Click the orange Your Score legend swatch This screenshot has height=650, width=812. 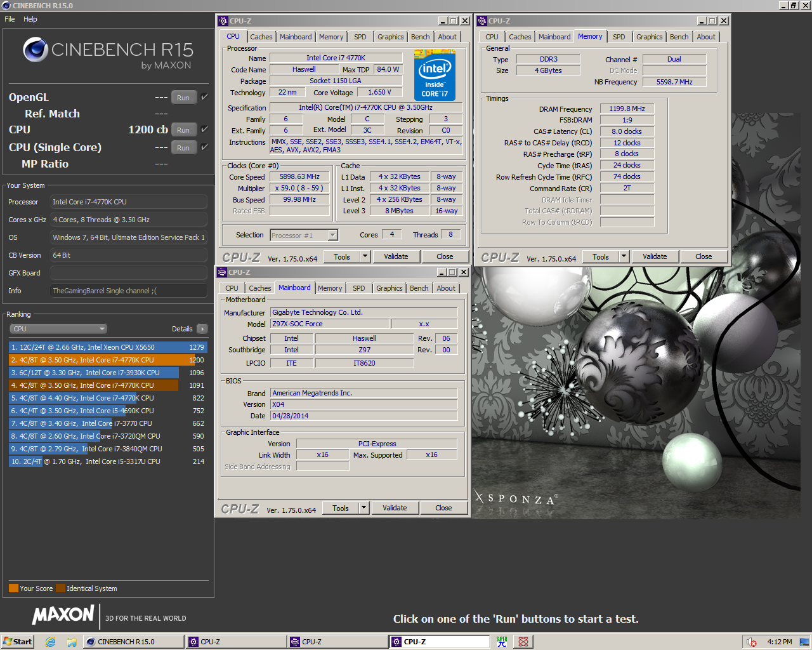pos(13,588)
